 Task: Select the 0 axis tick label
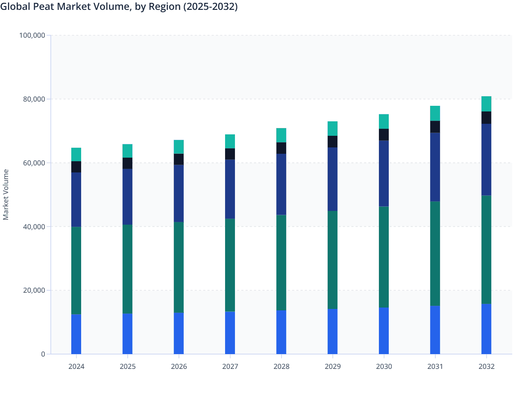tap(43, 354)
